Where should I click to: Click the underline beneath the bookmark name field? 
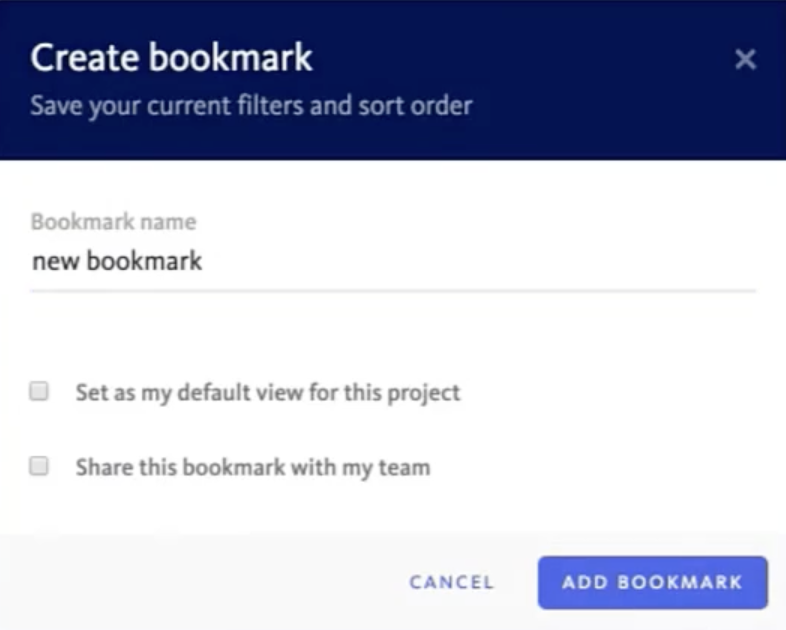click(393, 290)
